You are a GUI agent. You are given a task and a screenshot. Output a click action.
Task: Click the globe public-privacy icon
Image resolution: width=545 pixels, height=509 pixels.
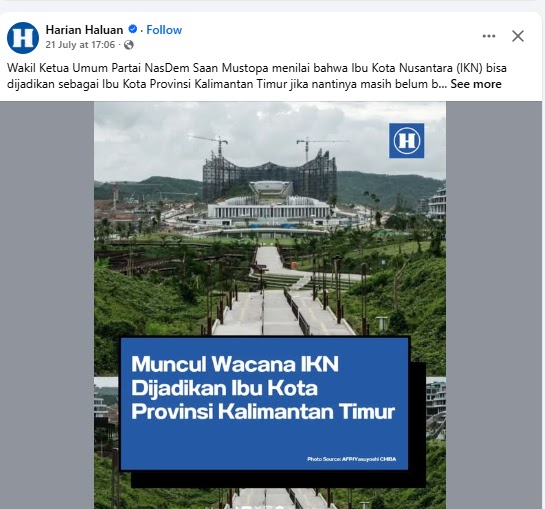click(129, 45)
